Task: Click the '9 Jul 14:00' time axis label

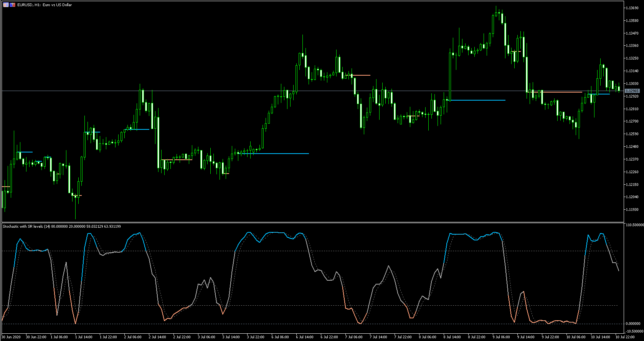Action: pos(526,337)
